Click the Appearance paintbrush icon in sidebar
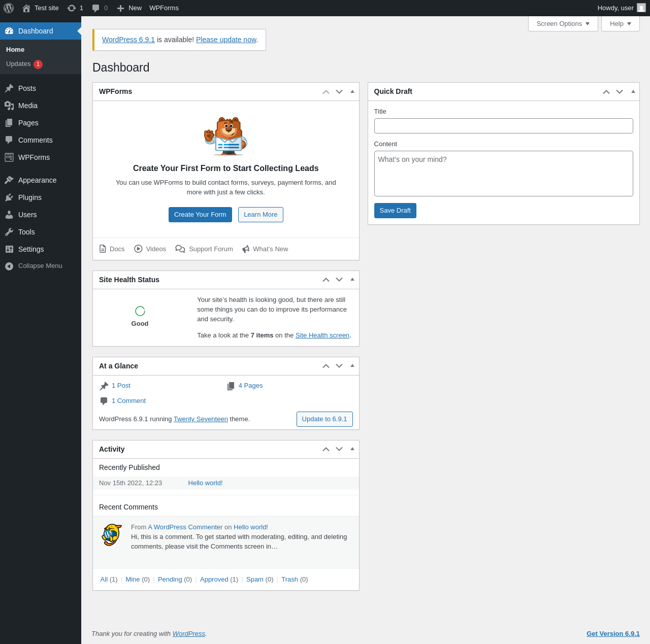 9,180
